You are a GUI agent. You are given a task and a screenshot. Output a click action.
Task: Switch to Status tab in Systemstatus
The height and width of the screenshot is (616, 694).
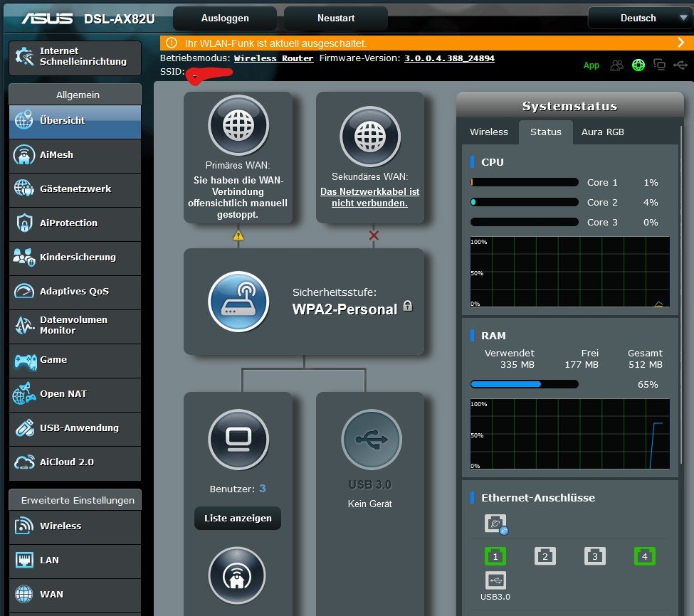[546, 132]
